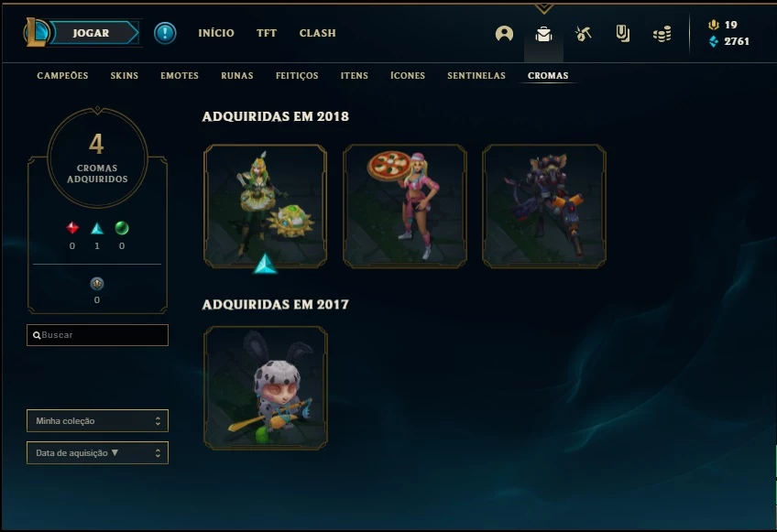
Task: Click the Buscar search field
Action: (x=98, y=335)
